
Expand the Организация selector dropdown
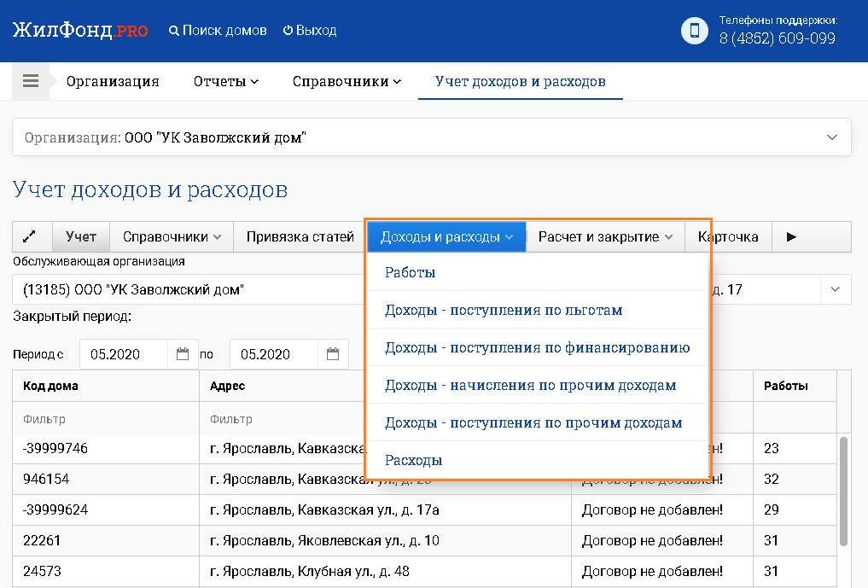833,137
